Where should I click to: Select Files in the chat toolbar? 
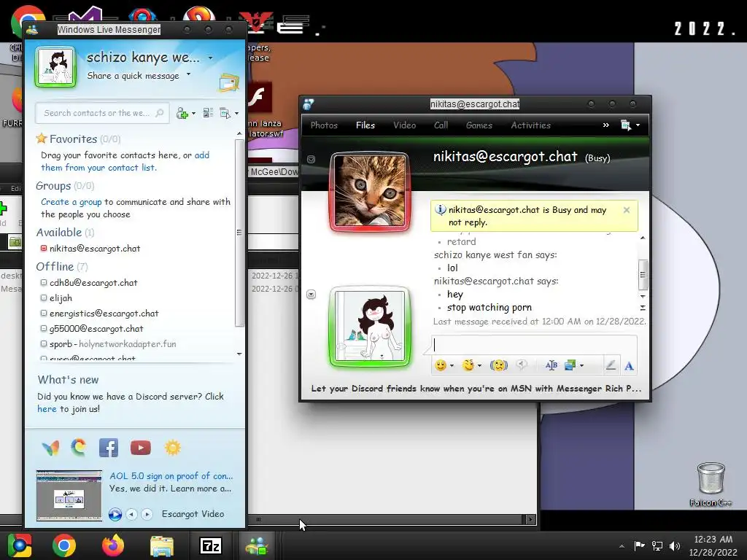pos(365,125)
